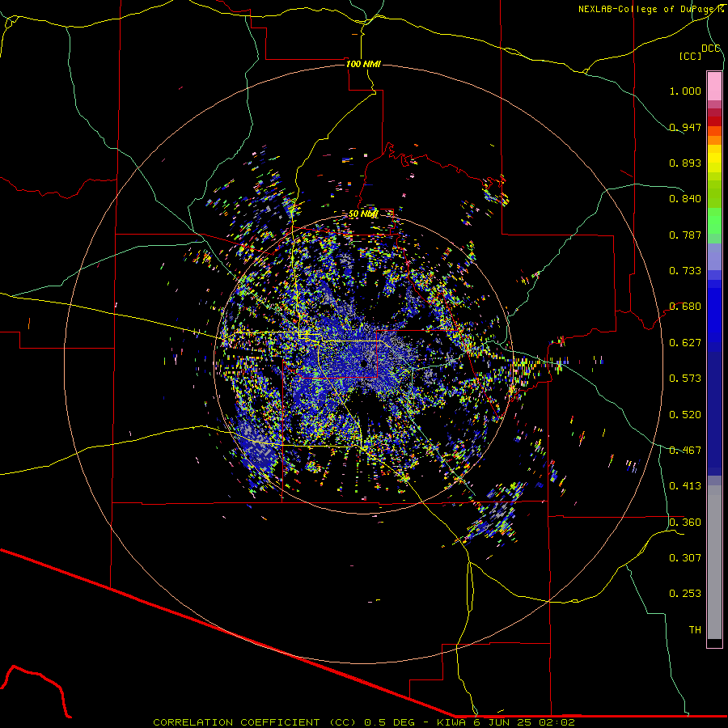Click the 0.307 legend value
The height and width of the screenshot is (728, 728).
(685, 558)
